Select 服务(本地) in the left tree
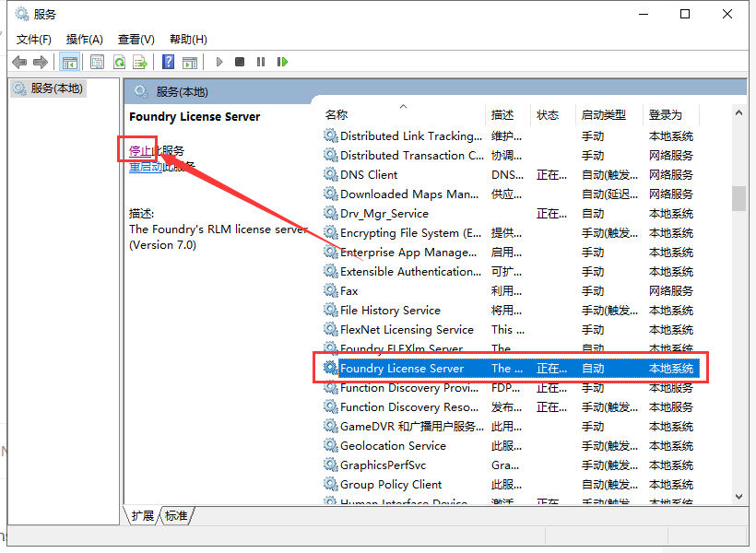This screenshot has width=756, height=553. coord(55,88)
